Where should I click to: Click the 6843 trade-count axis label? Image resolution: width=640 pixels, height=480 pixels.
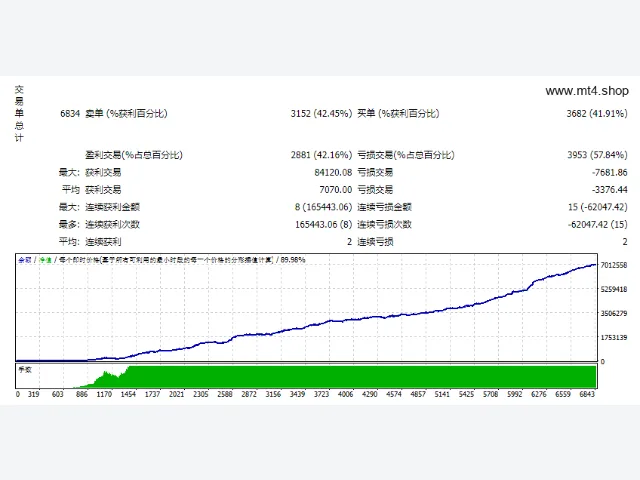[x=587, y=394]
